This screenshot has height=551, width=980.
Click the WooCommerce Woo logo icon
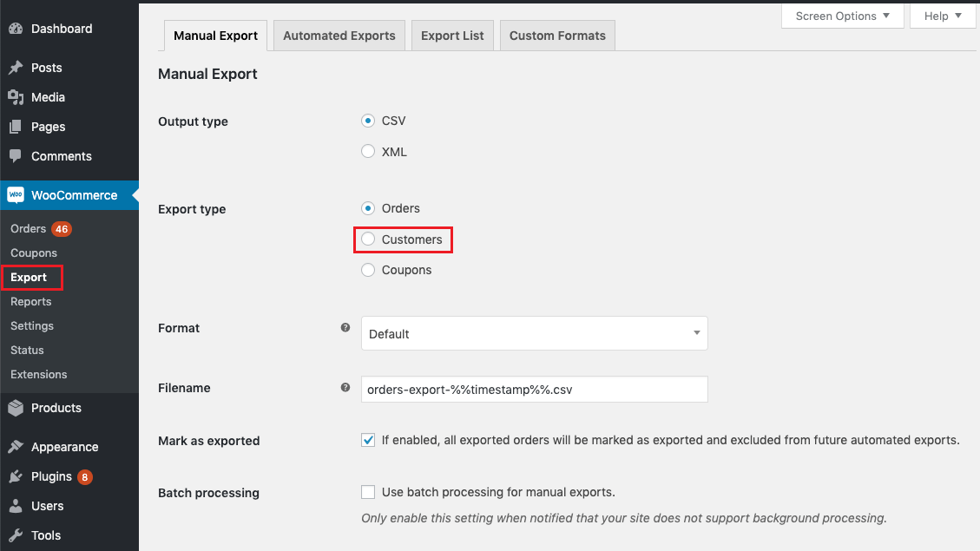click(16, 195)
